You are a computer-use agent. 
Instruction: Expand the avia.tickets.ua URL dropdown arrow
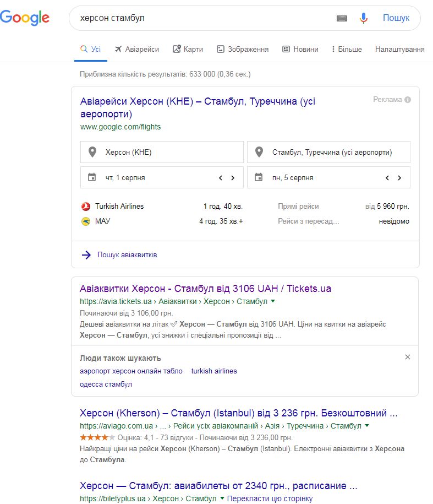(273, 301)
